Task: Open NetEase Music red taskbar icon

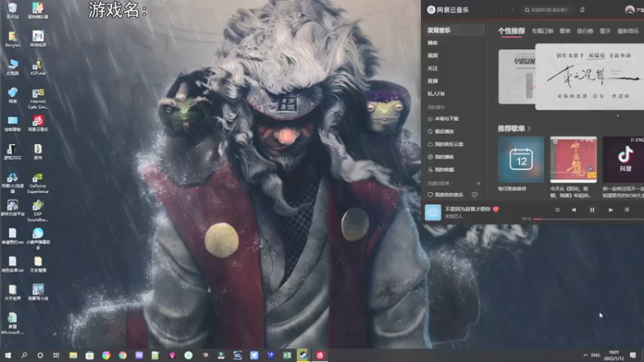Action: tap(320, 355)
